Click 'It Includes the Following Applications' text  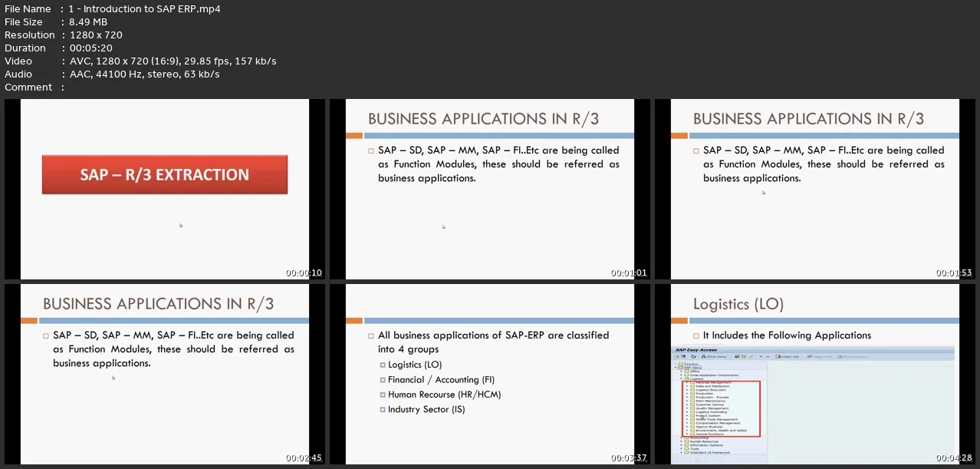click(787, 335)
